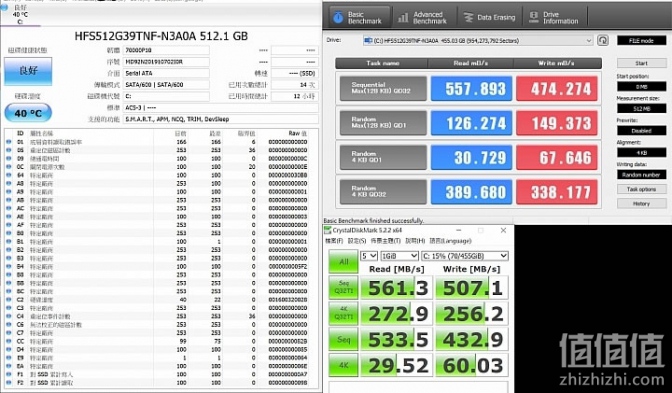Expand the test count dropdown showing 5

369,256
